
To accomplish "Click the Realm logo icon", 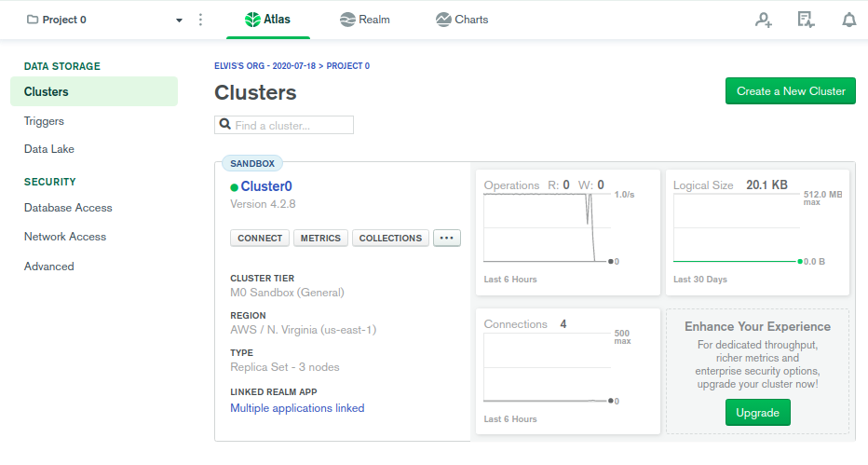I will pos(347,20).
